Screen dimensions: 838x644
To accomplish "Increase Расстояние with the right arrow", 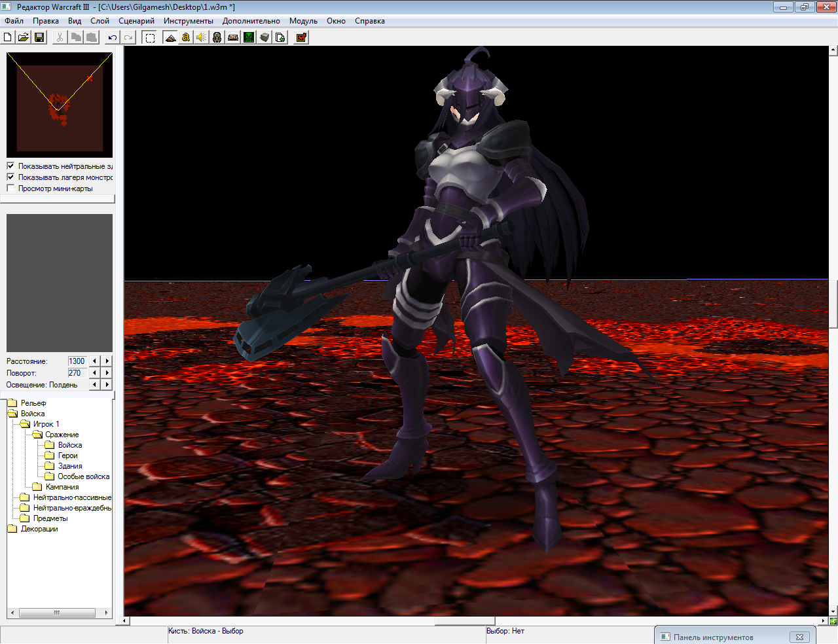I will (107, 361).
